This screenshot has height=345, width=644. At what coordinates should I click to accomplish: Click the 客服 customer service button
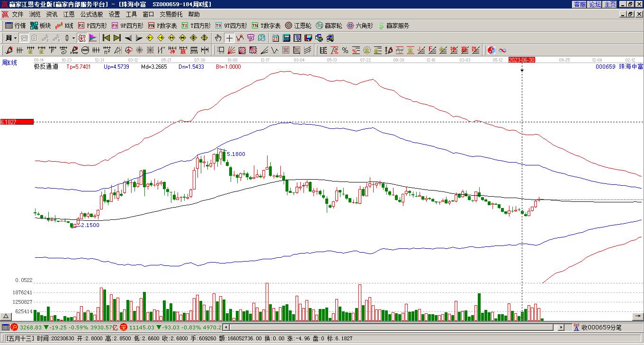(x=580, y=4)
